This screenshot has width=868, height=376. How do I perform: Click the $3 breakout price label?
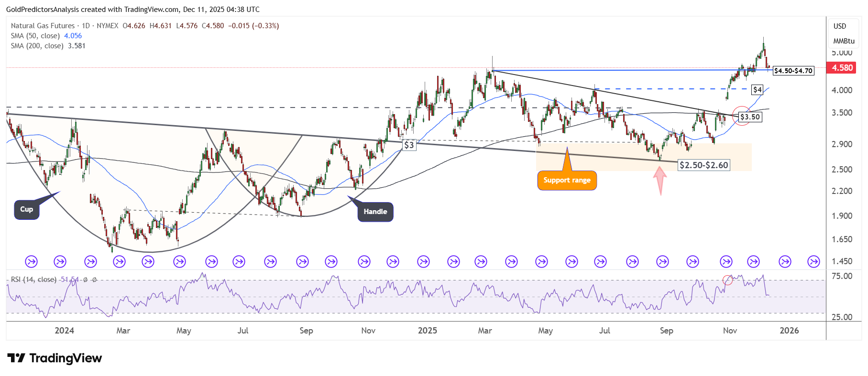409,145
